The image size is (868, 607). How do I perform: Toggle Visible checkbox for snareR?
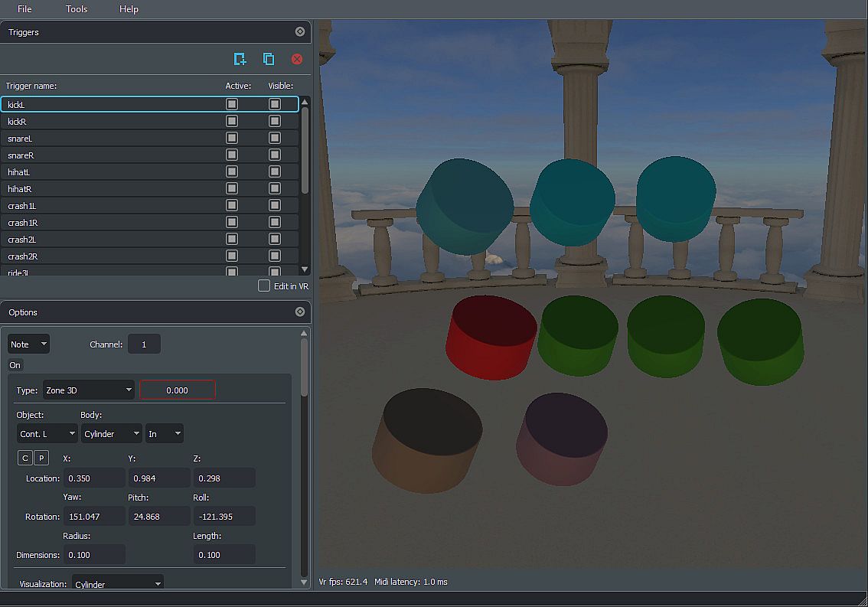[x=275, y=155]
